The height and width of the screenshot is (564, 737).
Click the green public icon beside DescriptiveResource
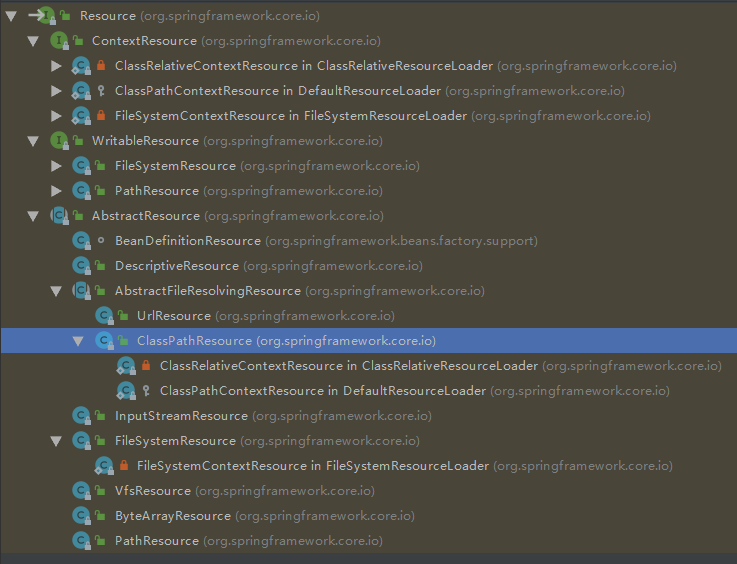point(100,266)
